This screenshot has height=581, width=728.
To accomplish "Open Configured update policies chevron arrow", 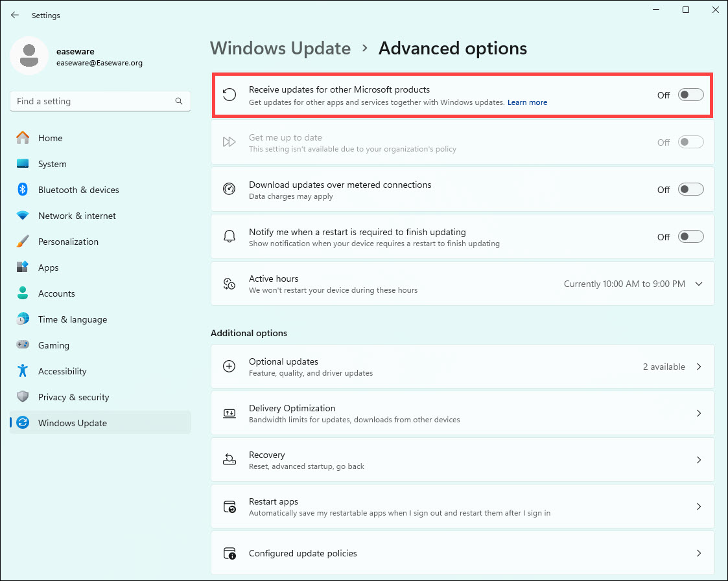I will click(699, 553).
